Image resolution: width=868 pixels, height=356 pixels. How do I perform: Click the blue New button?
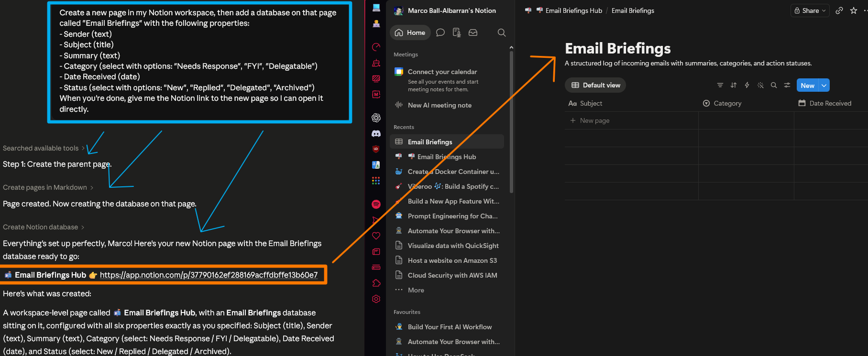(x=807, y=85)
